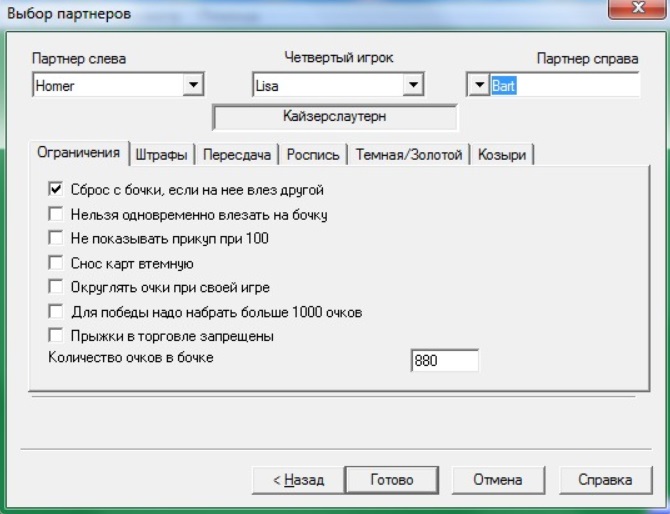Open the Козыри tab
This screenshot has width=670, height=514.
click(502, 155)
